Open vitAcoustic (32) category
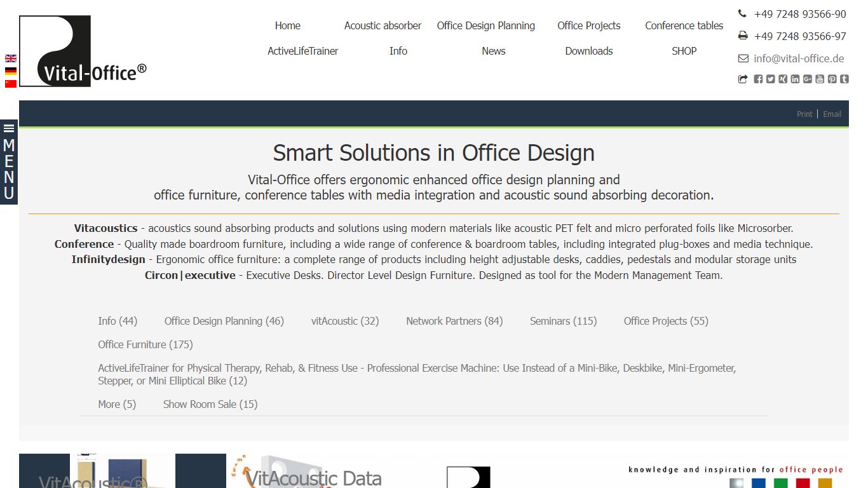 point(345,321)
